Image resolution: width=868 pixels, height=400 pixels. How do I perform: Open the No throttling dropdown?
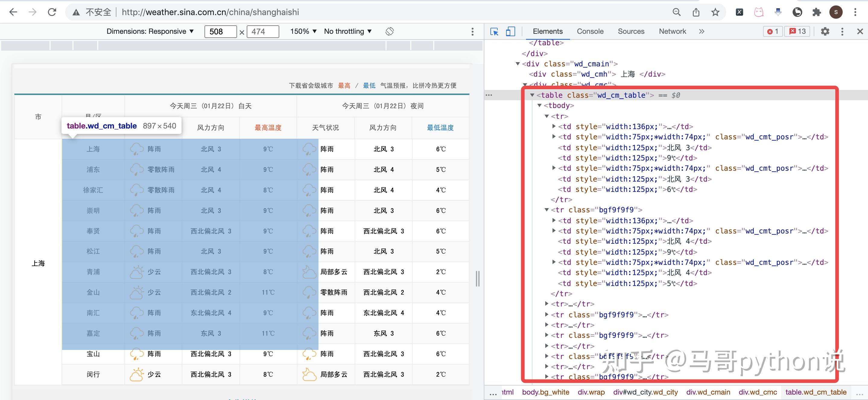[x=347, y=31]
